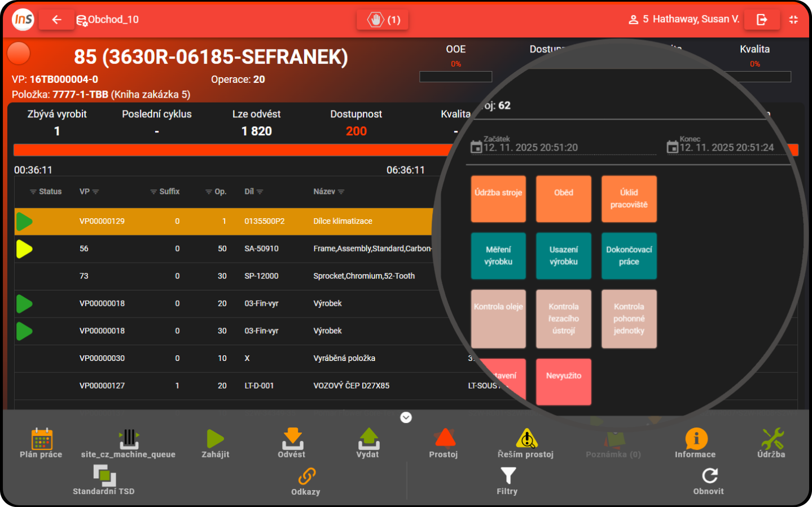The width and height of the screenshot is (812, 507).
Task: Select downtime reason Úklid pracoviště
Action: click(x=629, y=199)
